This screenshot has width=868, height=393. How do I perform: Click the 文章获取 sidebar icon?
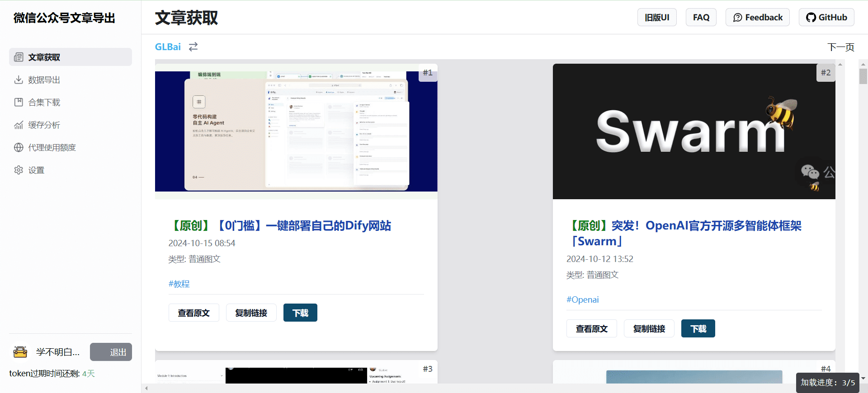click(x=19, y=57)
